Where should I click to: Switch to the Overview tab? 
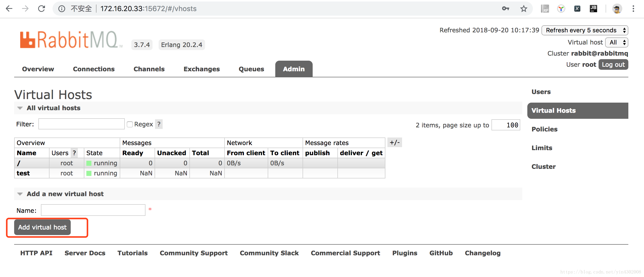pyautogui.click(x=38, y=69)
